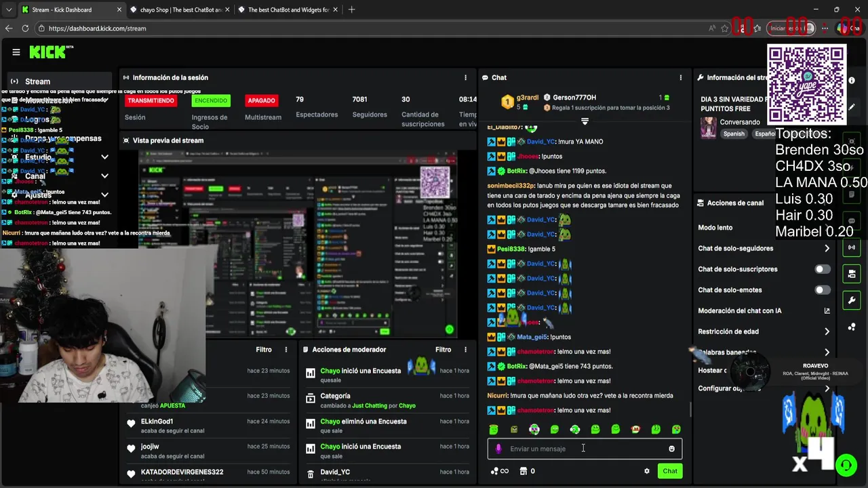This screenshot has width=868, height=488.
Task: Bookmark this page with star icon
Action: pos(724,28)
